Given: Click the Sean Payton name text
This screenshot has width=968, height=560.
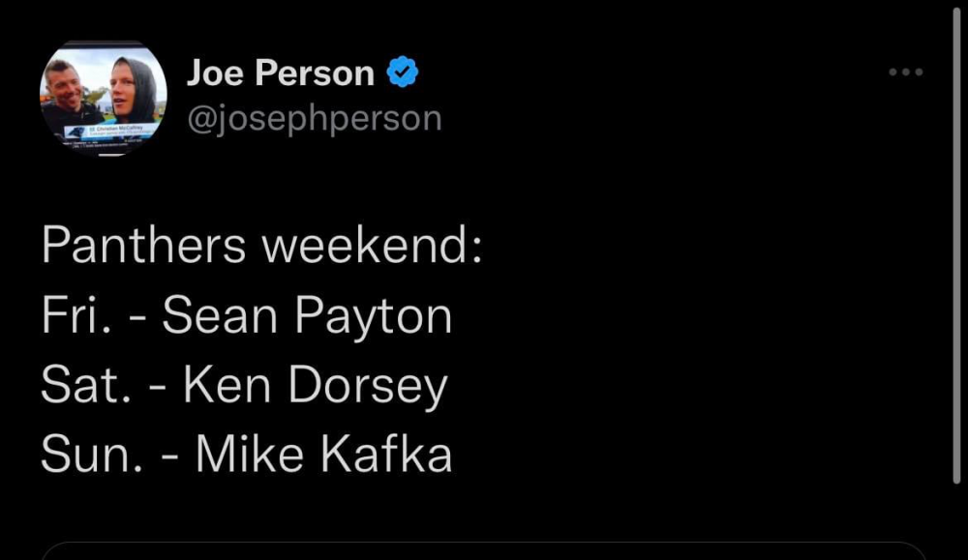Looking at the screenshot, I should [307, 315].
